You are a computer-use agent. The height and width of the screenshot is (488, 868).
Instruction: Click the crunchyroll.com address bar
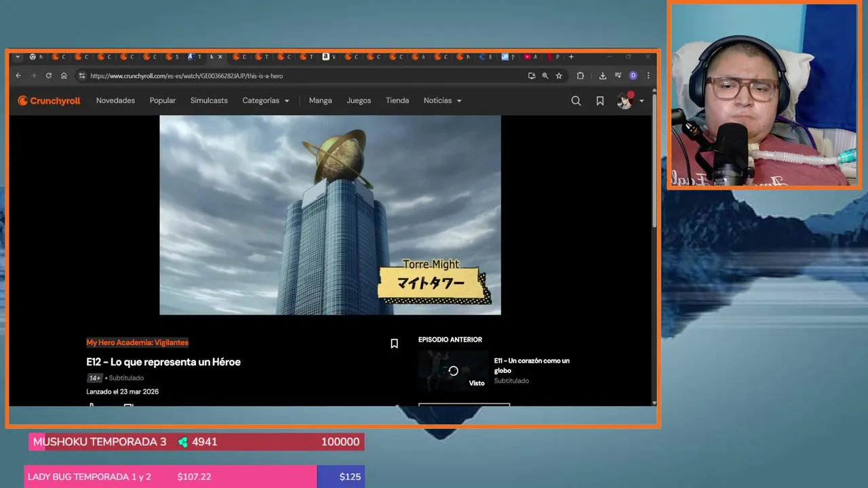click(x=305, y=76)
